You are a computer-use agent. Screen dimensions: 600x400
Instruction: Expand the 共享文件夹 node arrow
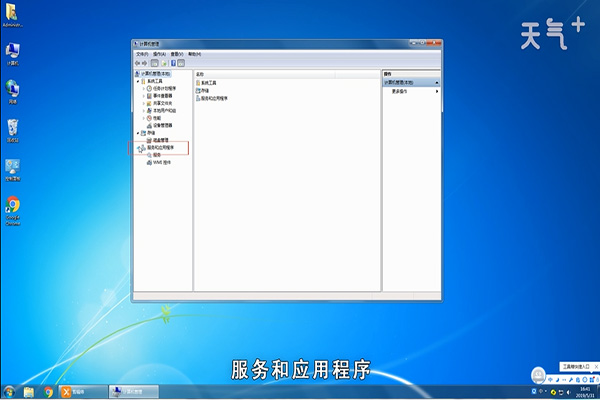(x=144, y=103)
